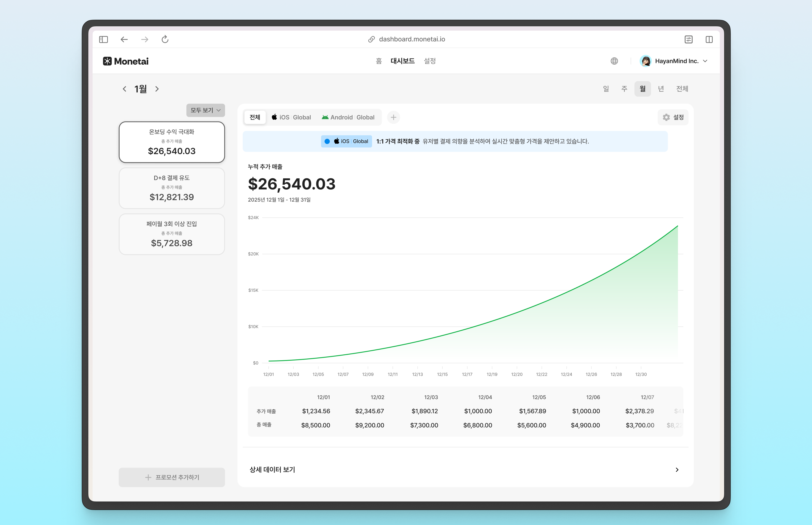Image resolution: width=812 pixels, height=525 pixels.
Task: Select the 전체 tab above the chart
Action: (x=254, y=117)
